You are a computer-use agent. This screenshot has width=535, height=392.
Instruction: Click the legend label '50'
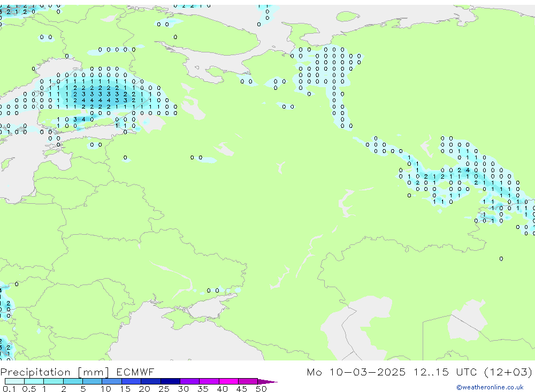261,389
